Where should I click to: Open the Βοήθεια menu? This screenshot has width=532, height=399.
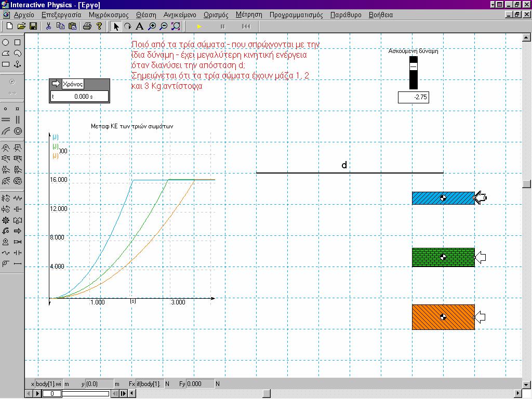coord(381,15)
